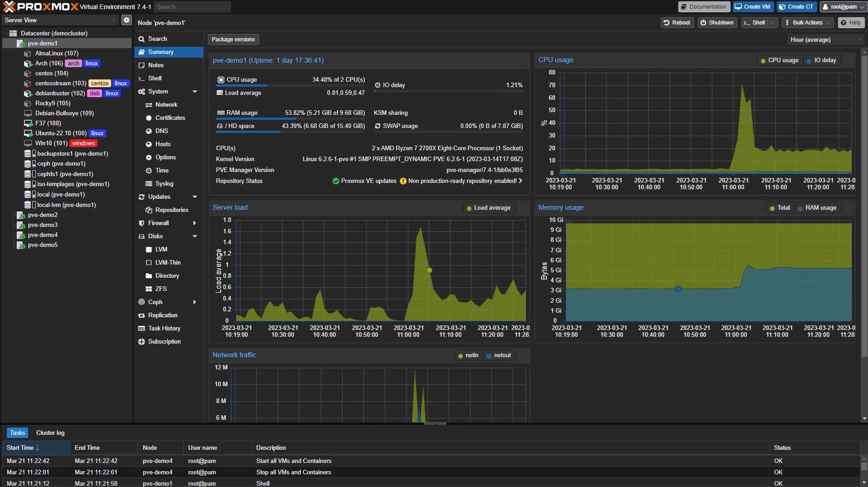This screenshot has width=868, height=487.
Task: Collapse the Updates menu section
Action: tap(195, 197)
